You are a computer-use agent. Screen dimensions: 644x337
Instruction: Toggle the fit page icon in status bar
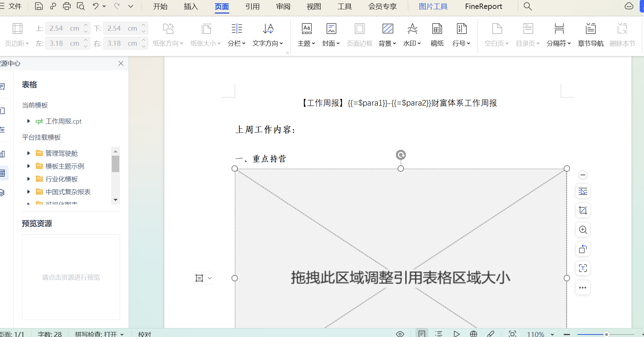tap(513, 334)
